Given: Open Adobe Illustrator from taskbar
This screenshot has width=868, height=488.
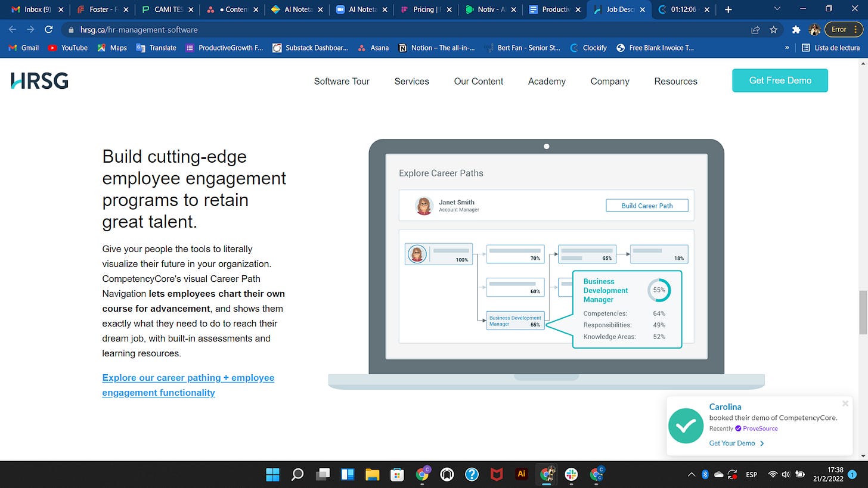Looking at the screenshot, I should (x=522, y=474).
